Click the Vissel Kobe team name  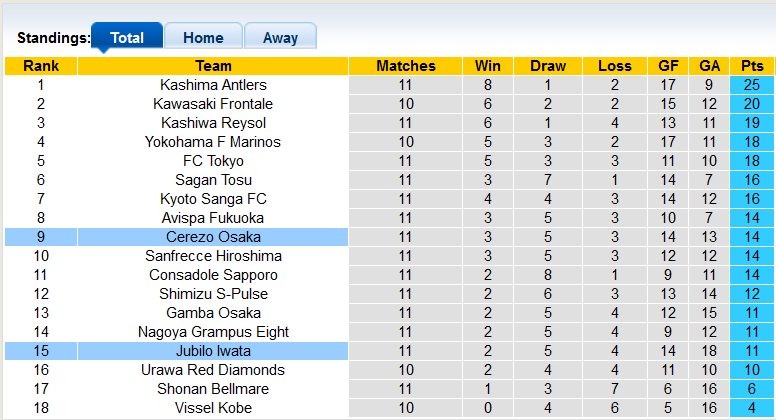(213, 408)
